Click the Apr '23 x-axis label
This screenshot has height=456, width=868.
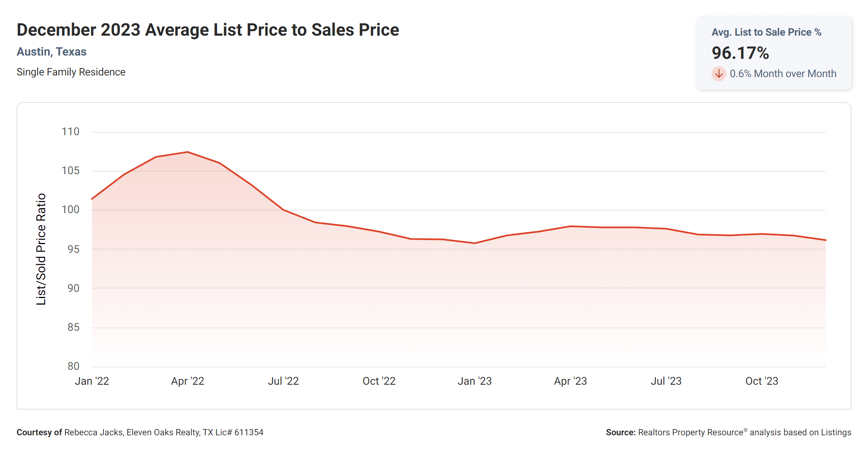tap(570, 381)
